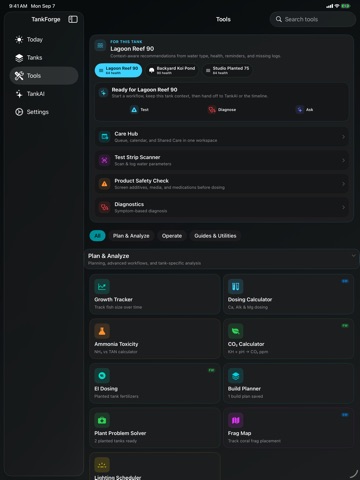
Task: Focus the Search tools field
Action: (x=313, y=19)
